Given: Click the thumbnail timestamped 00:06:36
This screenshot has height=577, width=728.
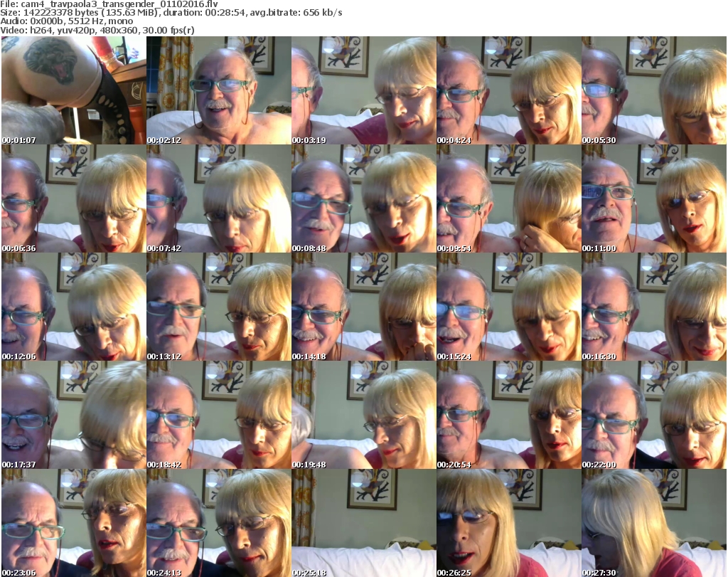Looking at the screenshot, I should click(x=74, y=198).
